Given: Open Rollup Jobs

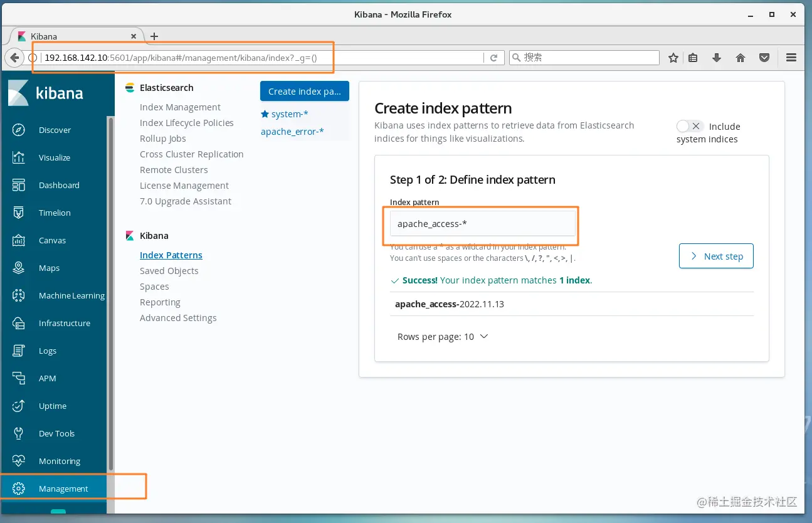Looking at the screenshot, I should click(163, 139).
